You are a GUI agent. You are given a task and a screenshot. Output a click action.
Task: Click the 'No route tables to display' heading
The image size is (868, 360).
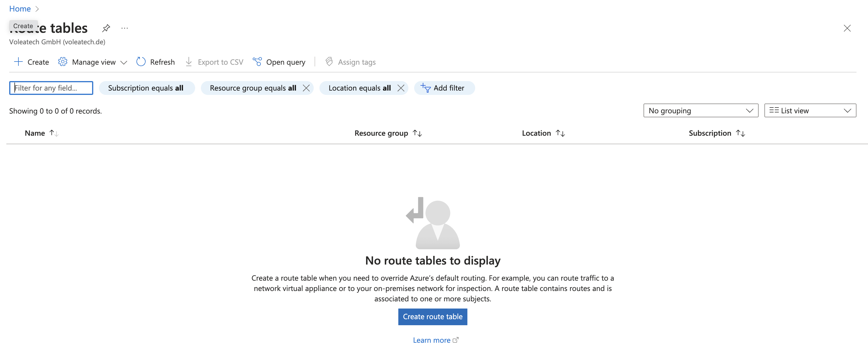pyautogui.click(x=433, y=261)
